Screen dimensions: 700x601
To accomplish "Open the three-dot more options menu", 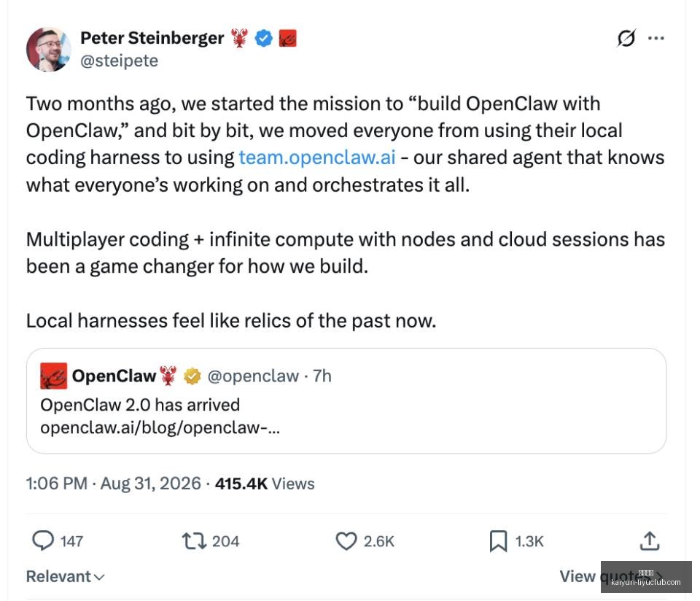I will click(656, 38).
